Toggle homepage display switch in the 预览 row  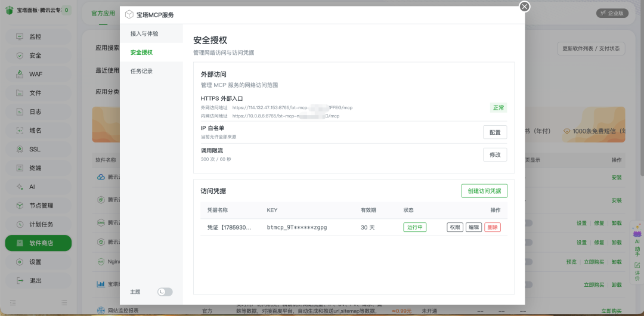pos(527,262)
